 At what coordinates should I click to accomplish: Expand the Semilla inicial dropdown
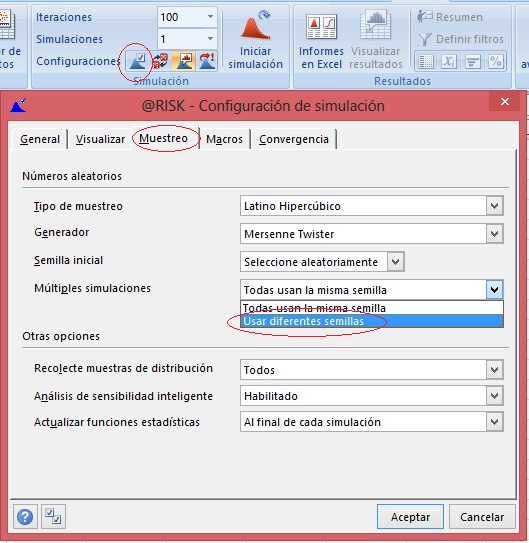pyautogui.click(x=396, y=262)
